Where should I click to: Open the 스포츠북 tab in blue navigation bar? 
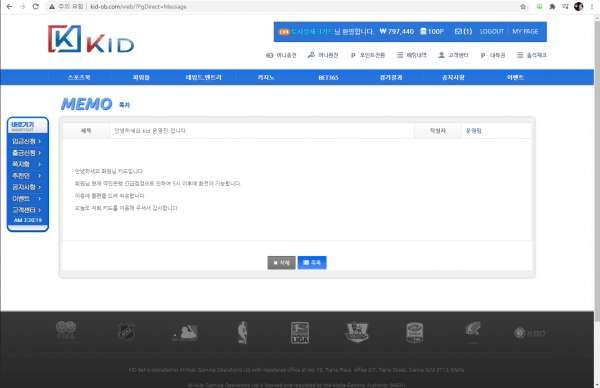click(x=79, y=77)
